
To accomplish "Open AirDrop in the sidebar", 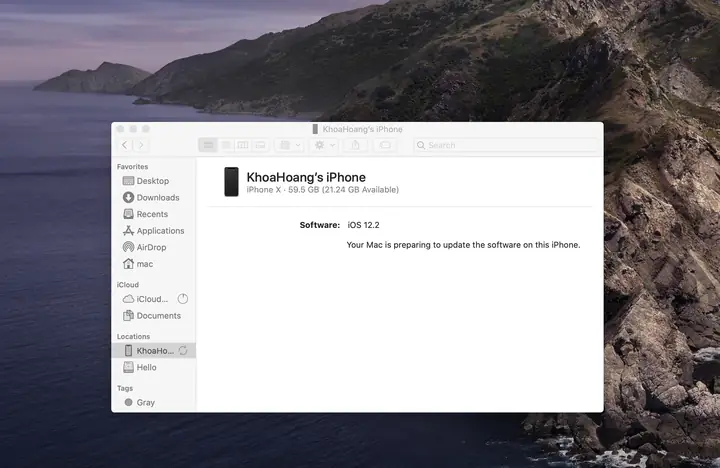I will point(154,247).
